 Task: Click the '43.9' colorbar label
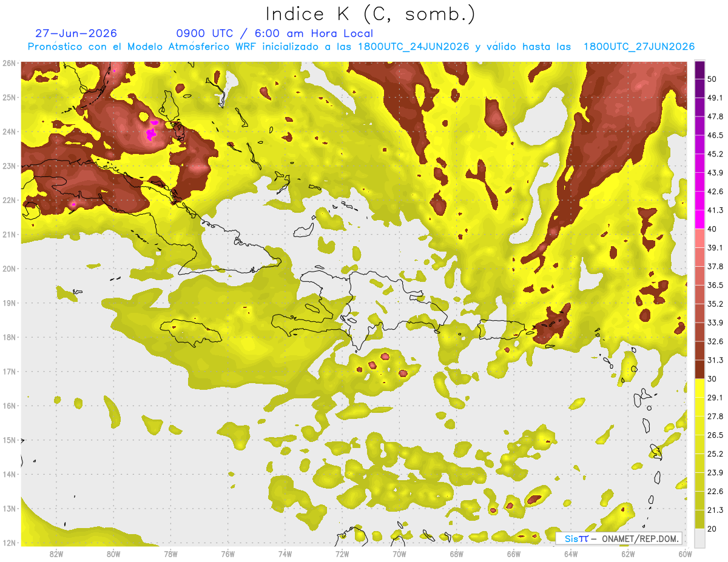point(715,173)
